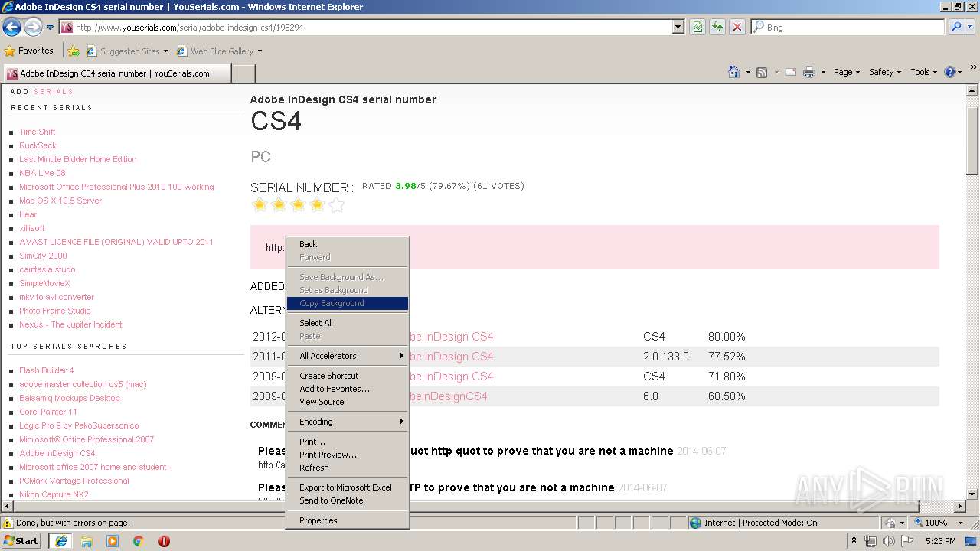
Task: Click the Read Mail envelope icon
Action: click(x=790, y=72)
